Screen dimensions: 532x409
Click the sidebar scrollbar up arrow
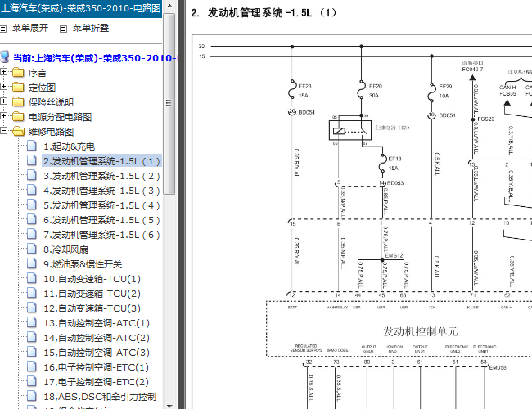pos(169,6)
